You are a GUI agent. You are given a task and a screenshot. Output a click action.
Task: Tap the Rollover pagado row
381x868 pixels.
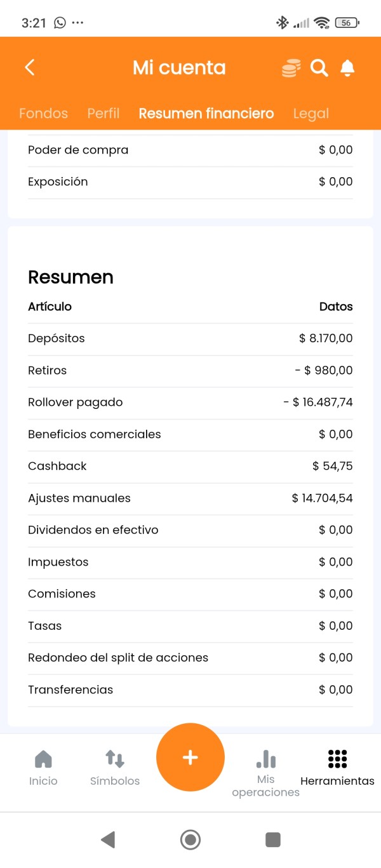coord(190,403)
